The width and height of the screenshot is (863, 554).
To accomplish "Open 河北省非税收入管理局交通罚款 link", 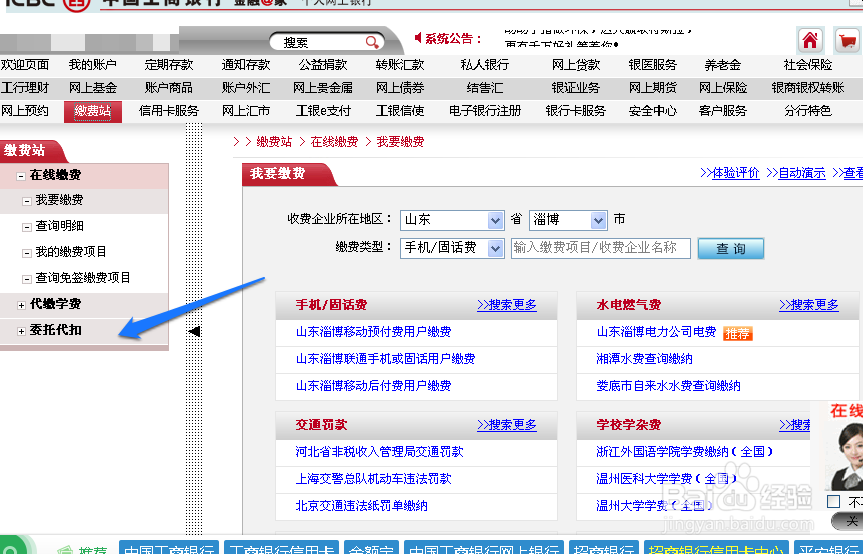I will coord(379,452).
